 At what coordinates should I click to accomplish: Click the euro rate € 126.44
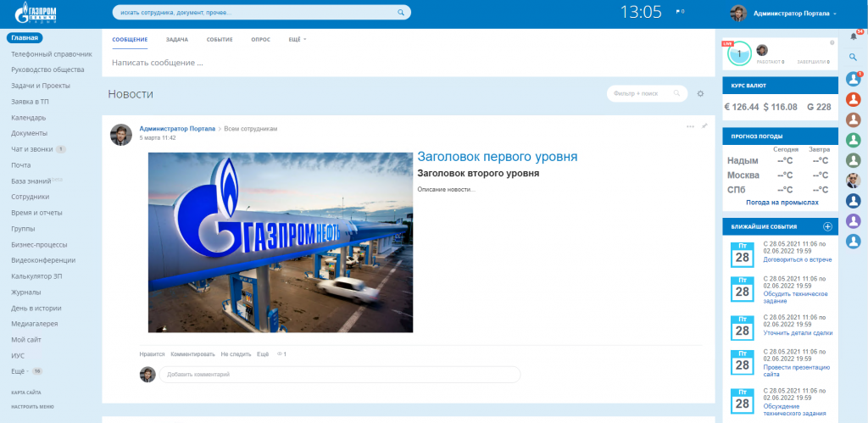[x=742, y=107]
